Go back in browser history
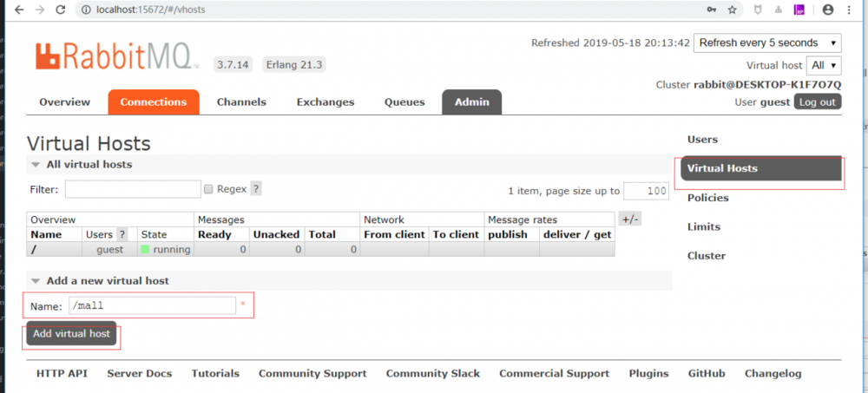The image size is (868, 393). pyautogui.click(x=19, y=10)
